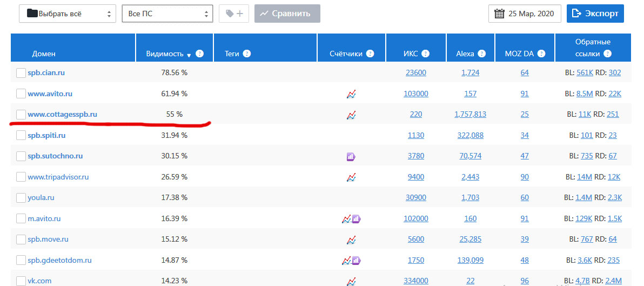Open ИКС value 23600 link

[415, 73]
